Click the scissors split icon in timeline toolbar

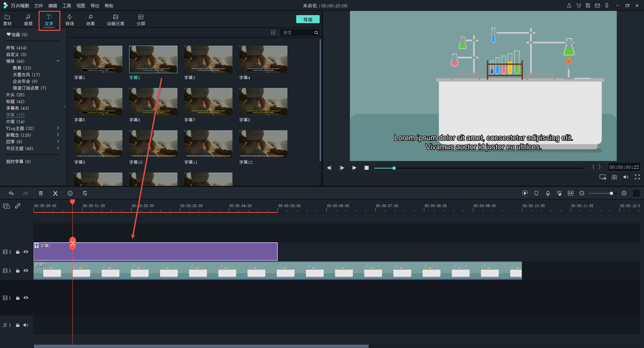tap(55, 193)
